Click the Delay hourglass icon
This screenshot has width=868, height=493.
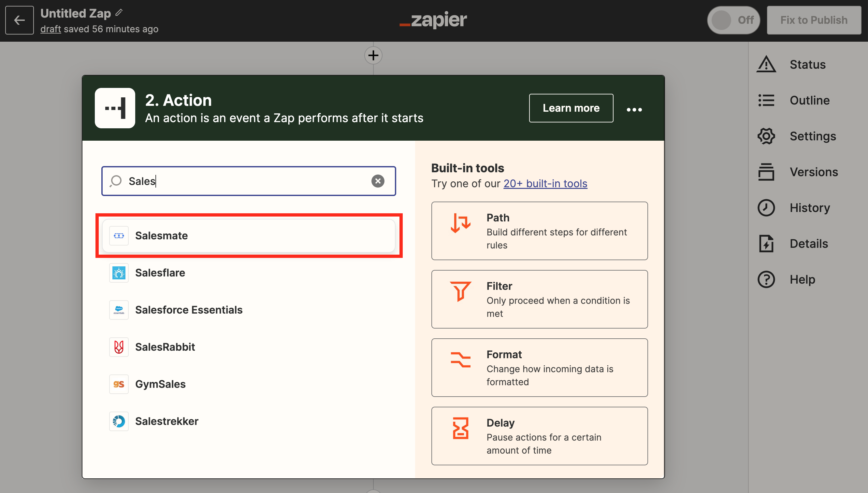coord(460,428)
